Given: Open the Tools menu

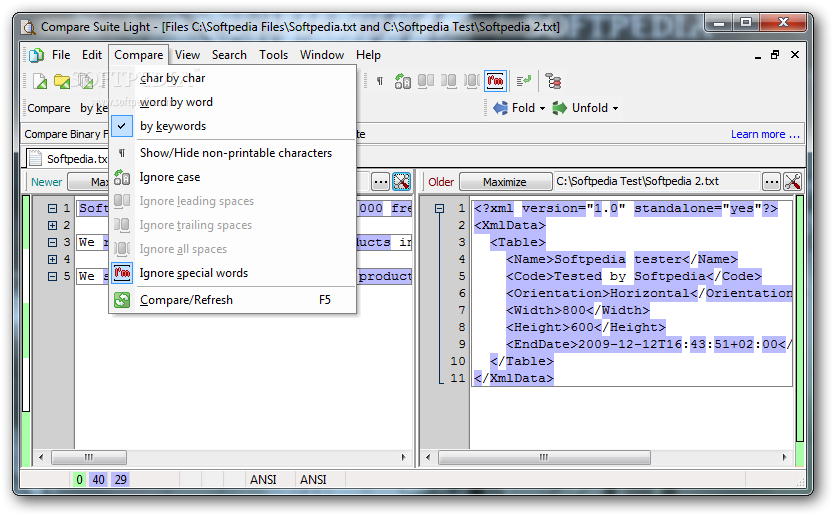Looking at the screenshot, I should pyautogui.click(x=273, y=55).
